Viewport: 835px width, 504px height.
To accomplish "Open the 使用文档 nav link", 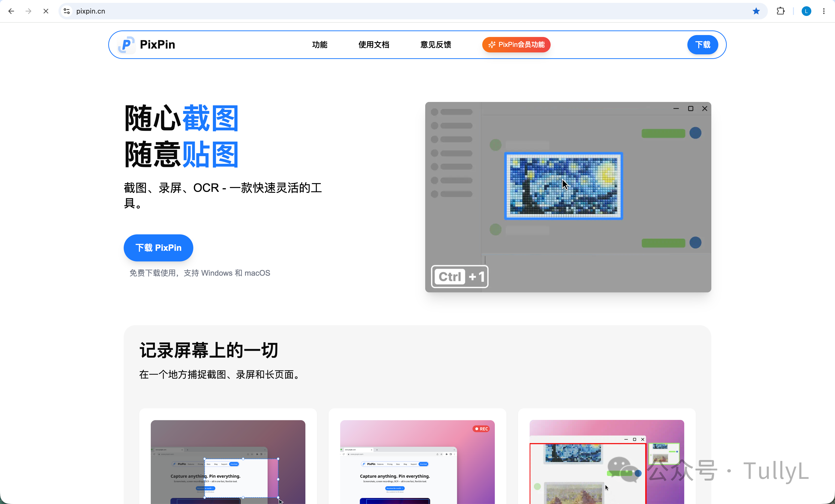I will tap(374, 44).
